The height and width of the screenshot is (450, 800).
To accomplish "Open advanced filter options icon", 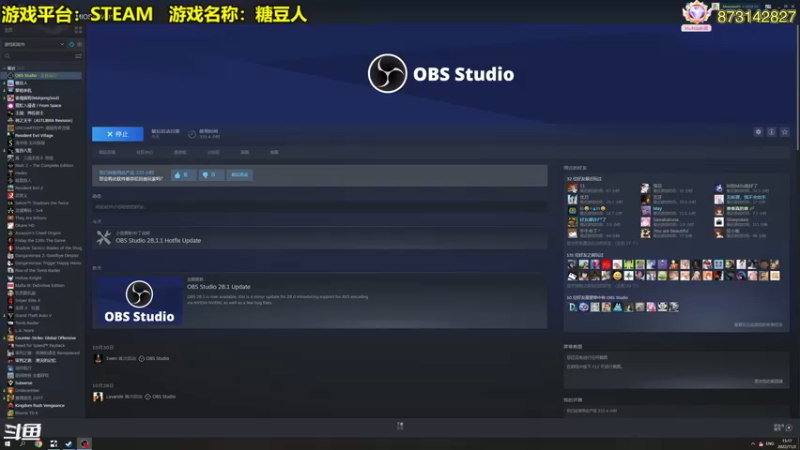I will coord(79,56).
